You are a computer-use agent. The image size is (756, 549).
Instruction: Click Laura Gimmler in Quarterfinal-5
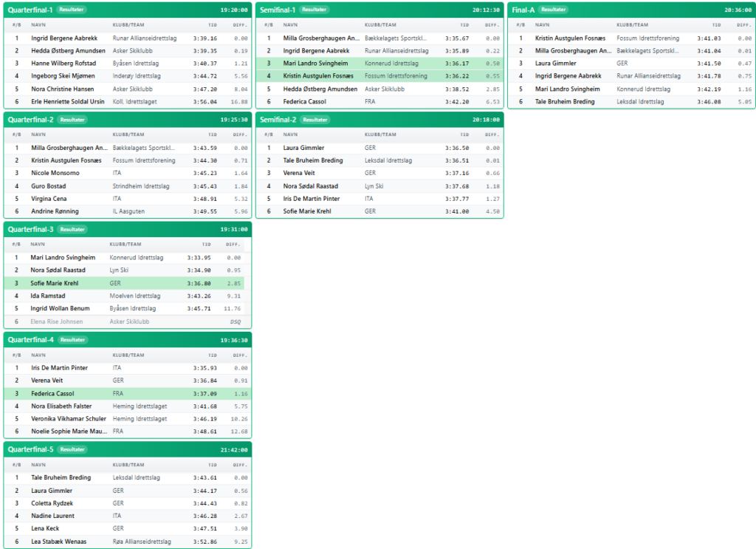click(52, 491)
